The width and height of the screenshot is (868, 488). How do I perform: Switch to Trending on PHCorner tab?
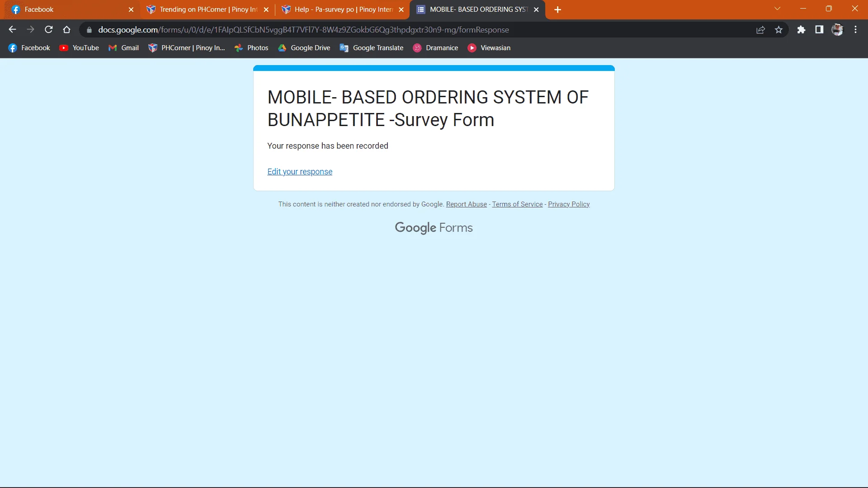(x=208, y=9)
